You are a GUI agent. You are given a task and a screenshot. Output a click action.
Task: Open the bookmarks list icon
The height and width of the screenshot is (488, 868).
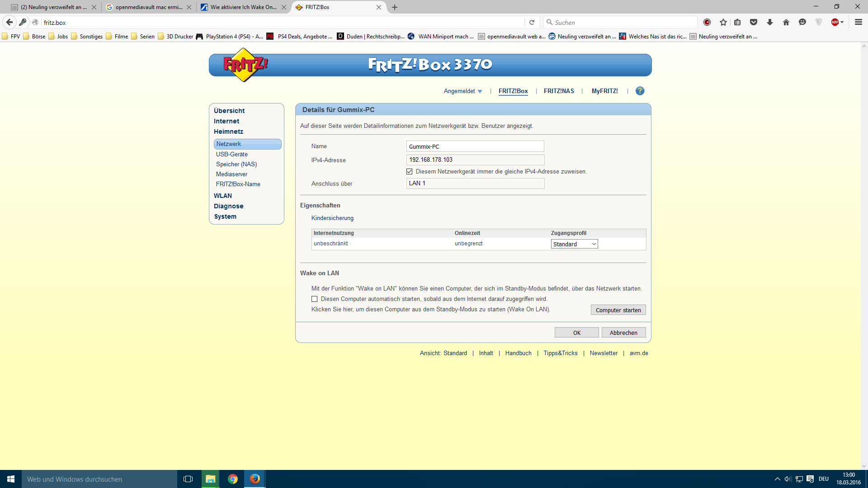tap(737, 22)
